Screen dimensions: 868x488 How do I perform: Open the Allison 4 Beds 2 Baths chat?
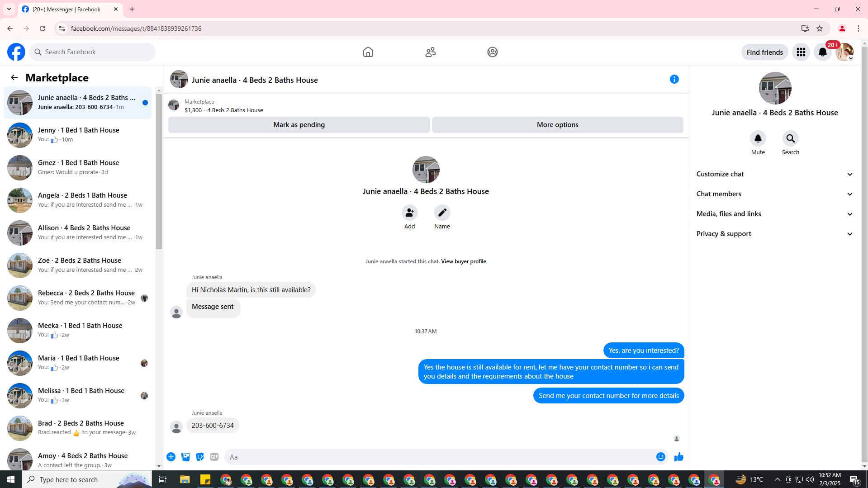78,233
